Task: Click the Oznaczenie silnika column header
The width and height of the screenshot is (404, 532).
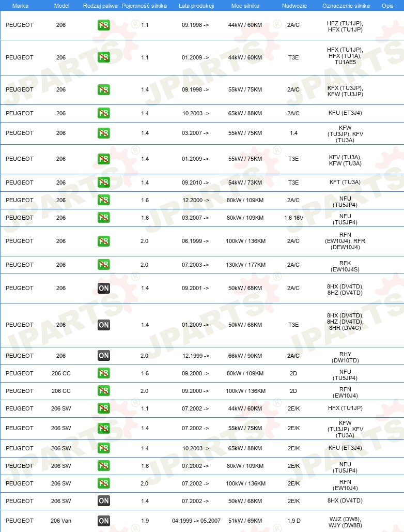Action: (346, 6)
